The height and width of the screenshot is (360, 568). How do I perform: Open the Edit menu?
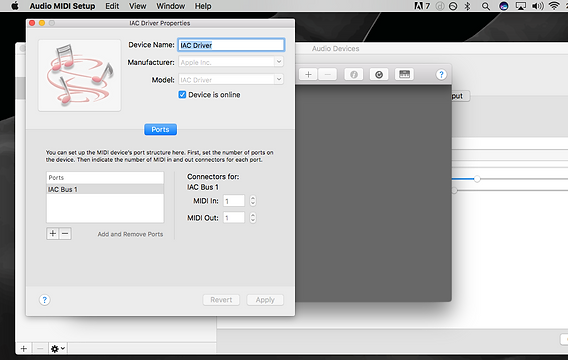tap(112, 6)
